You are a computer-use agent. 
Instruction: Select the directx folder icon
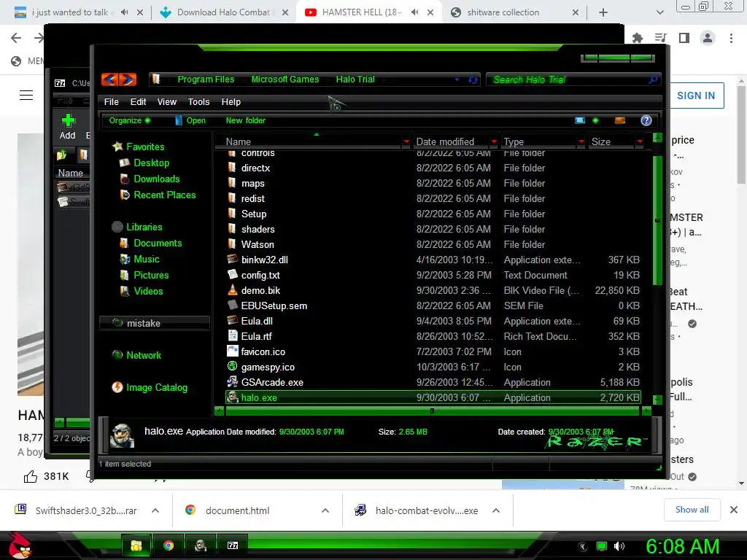tap(232, 168)
